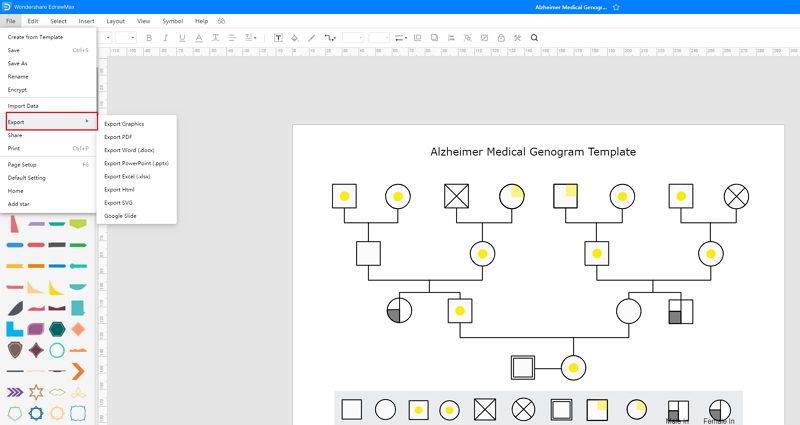This screenshot has height=425, width=800.
Task: Select the Alzheimer Medical Genogram Template title
Action: (x=533, y=152)
